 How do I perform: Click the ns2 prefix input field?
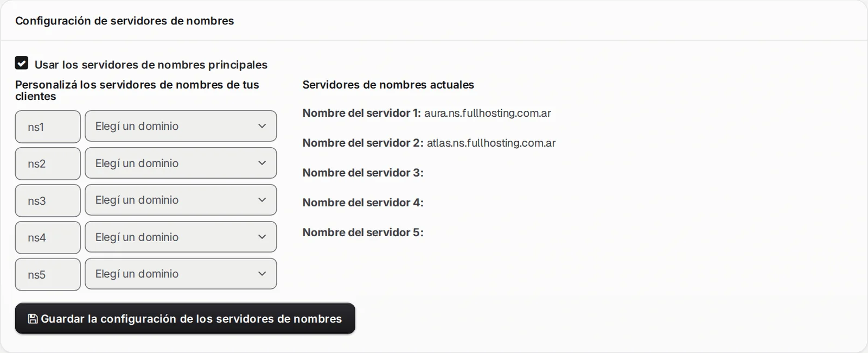tap(48, 163)
